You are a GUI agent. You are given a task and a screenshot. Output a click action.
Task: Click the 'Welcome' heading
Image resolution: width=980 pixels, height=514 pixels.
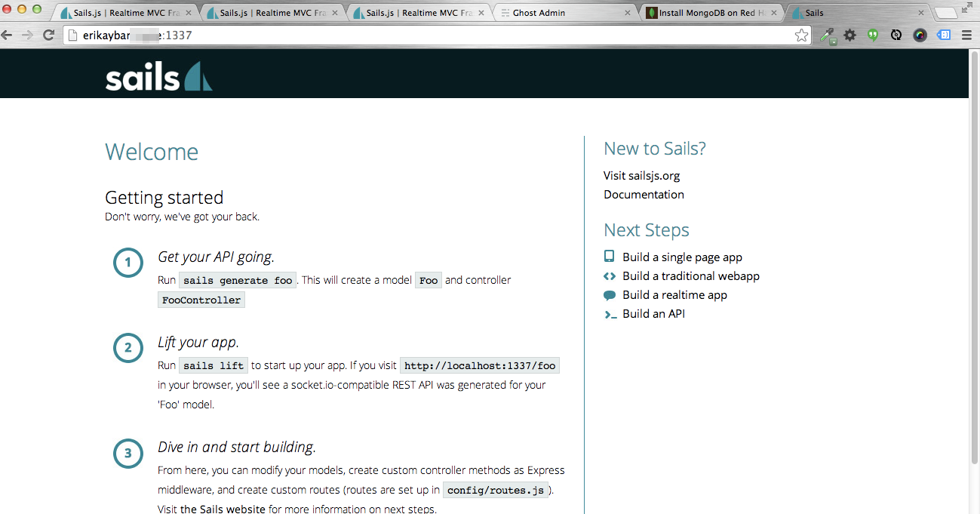point(152,152)
